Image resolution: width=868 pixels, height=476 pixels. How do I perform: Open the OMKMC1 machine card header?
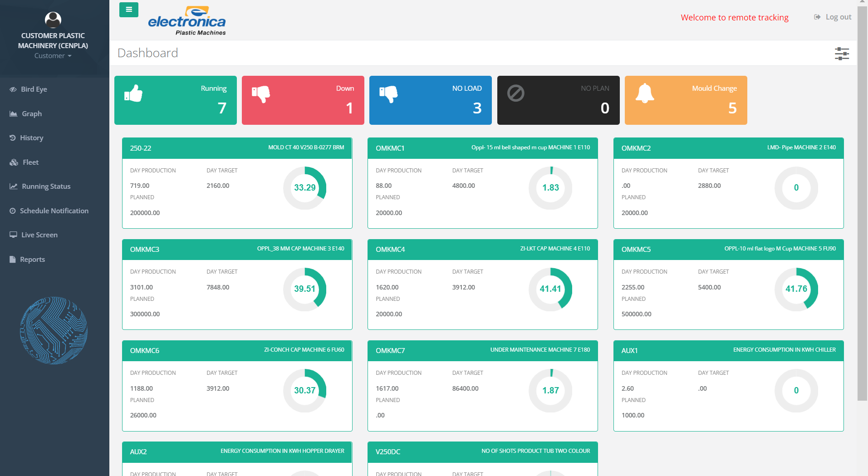[482, 148]
